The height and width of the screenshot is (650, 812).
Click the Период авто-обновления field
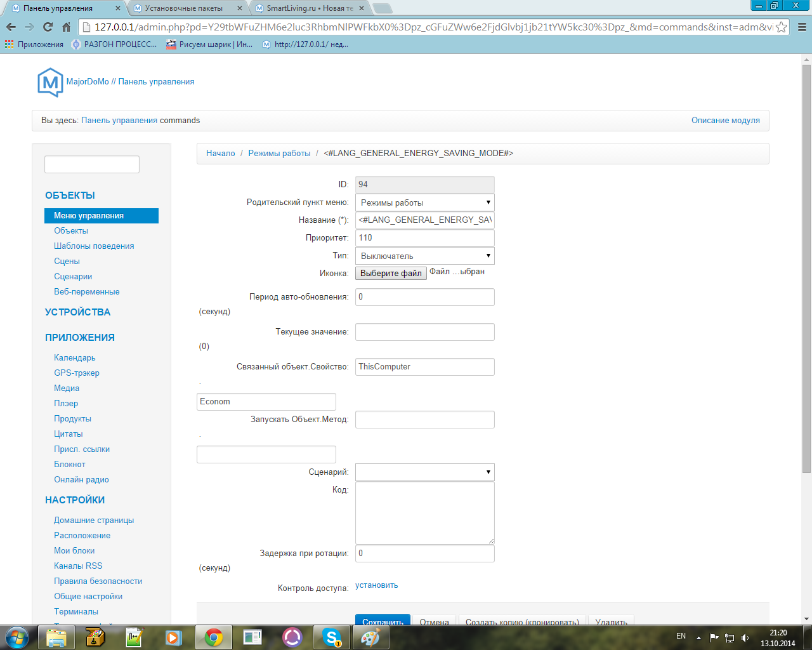click(424, 297)
